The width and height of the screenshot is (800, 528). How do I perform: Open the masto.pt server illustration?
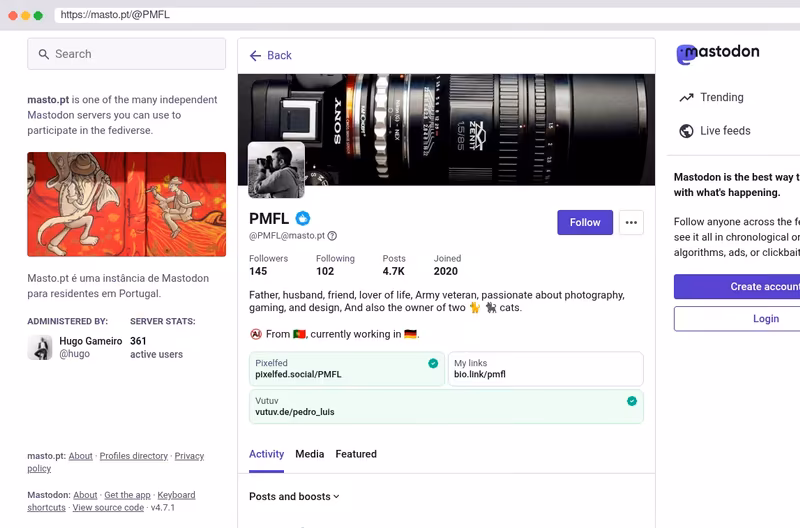click(x=127, y=204)
